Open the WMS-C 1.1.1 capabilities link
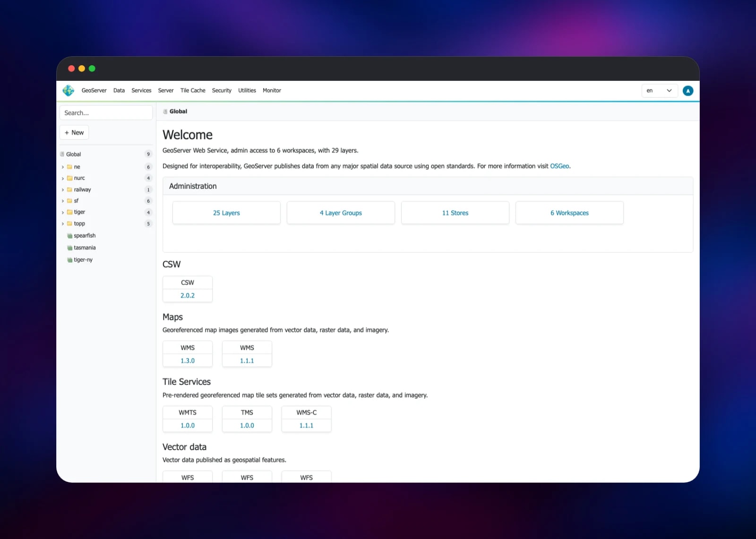756x539 pixels. (307, 426)
